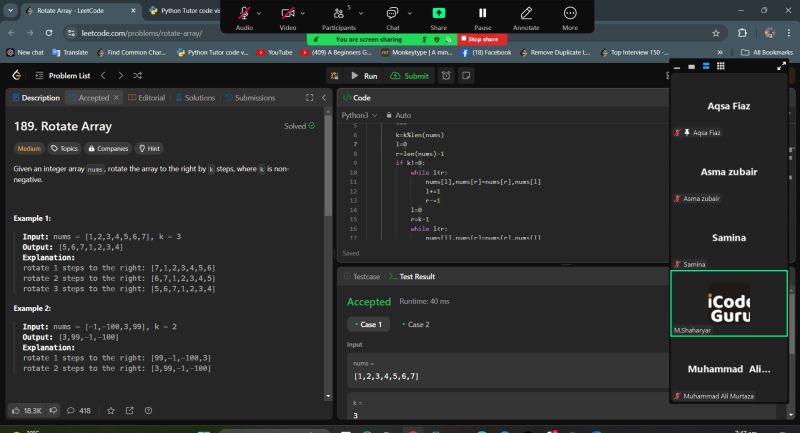This screenshot has height=433, width=800.
Task: Switch to the Description tab
Action: [36, 98]
